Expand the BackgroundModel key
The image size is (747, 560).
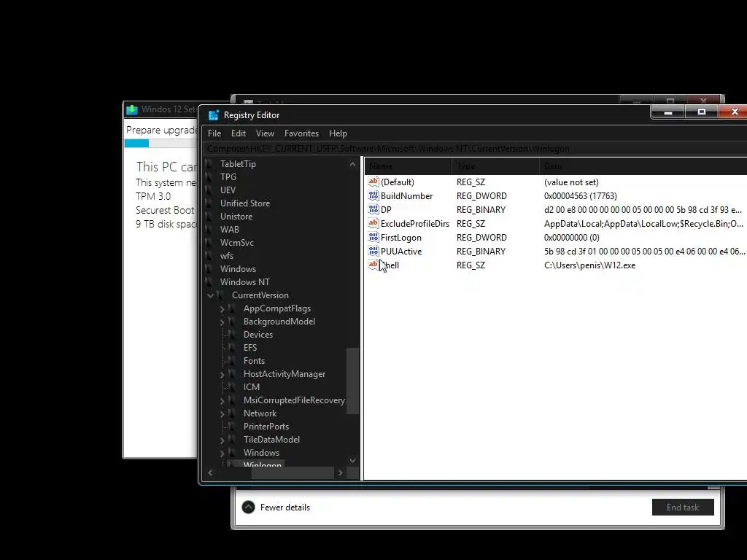coord(222,322)
